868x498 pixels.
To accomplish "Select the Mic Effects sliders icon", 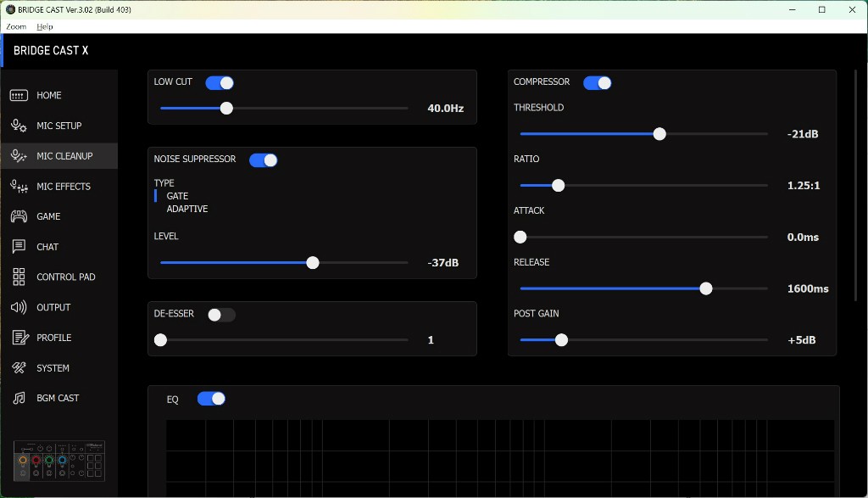I will 19,187.
